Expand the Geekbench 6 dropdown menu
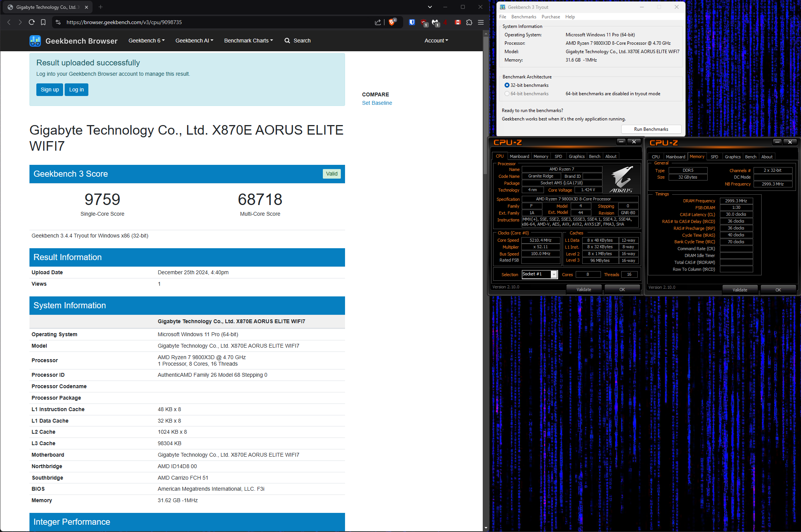Viewport: 801px width, 532px height. pyautogui.click(x=147, y=41)
